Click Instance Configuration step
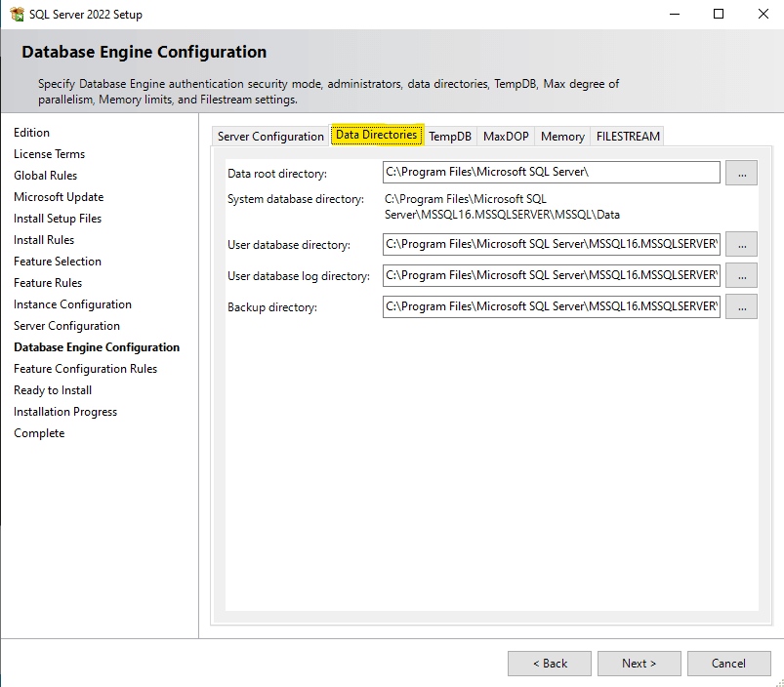784x687 pixels. tap(72, 304)
